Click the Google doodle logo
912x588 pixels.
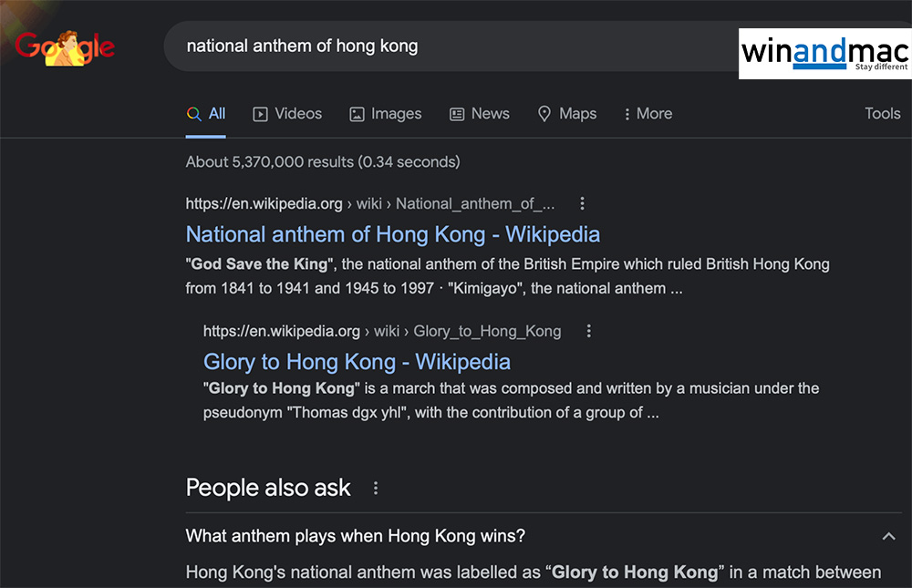tap(65, 46)
